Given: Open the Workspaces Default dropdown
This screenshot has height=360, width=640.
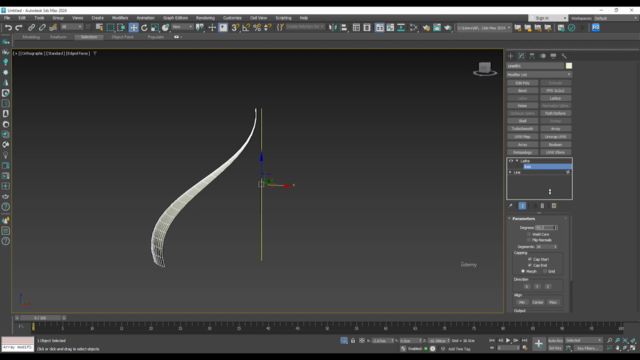Looking at the screenshot, I should 616,18.
